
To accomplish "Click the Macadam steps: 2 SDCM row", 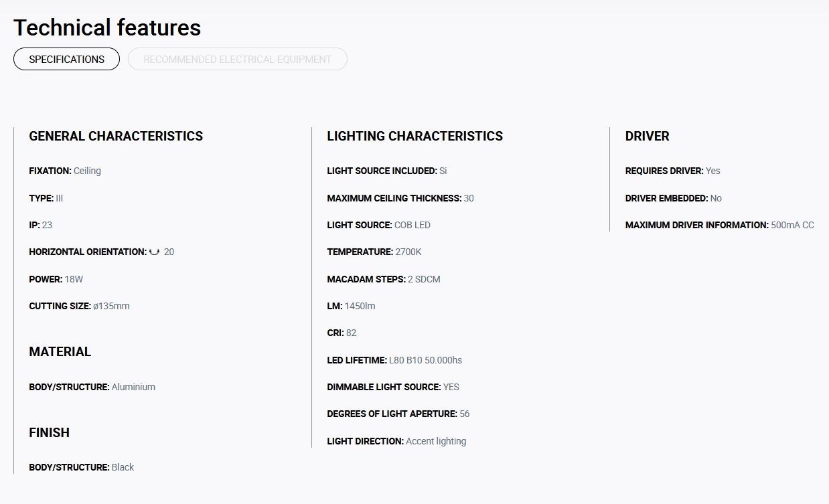I will tap(383, 279).
